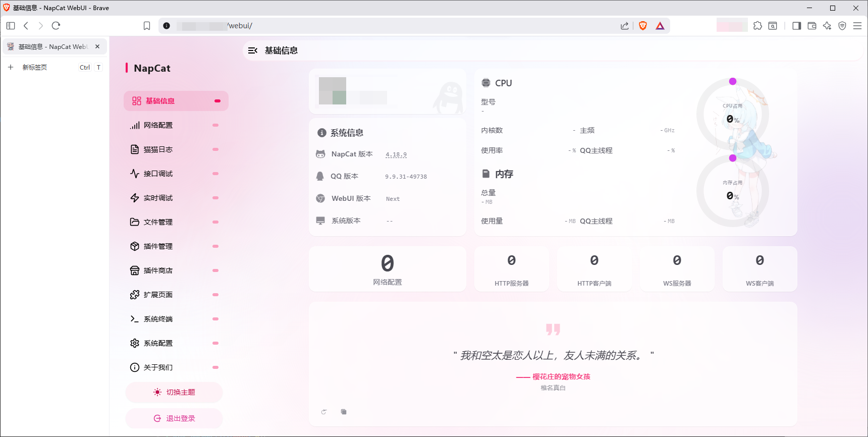Open 系统配置 in the sidebar menu
Screen dimensions: 868x437
(176, 343)
